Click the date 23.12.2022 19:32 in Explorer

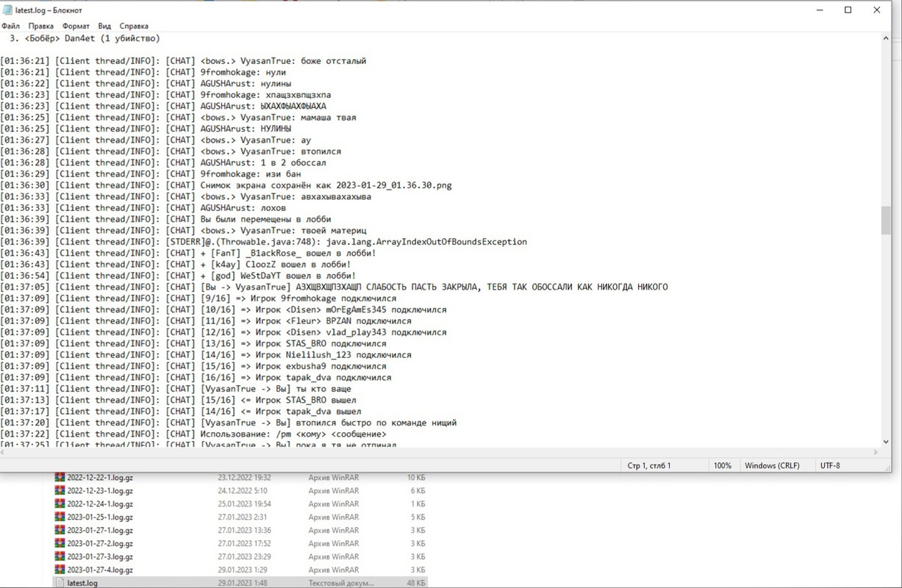(244, 478)
